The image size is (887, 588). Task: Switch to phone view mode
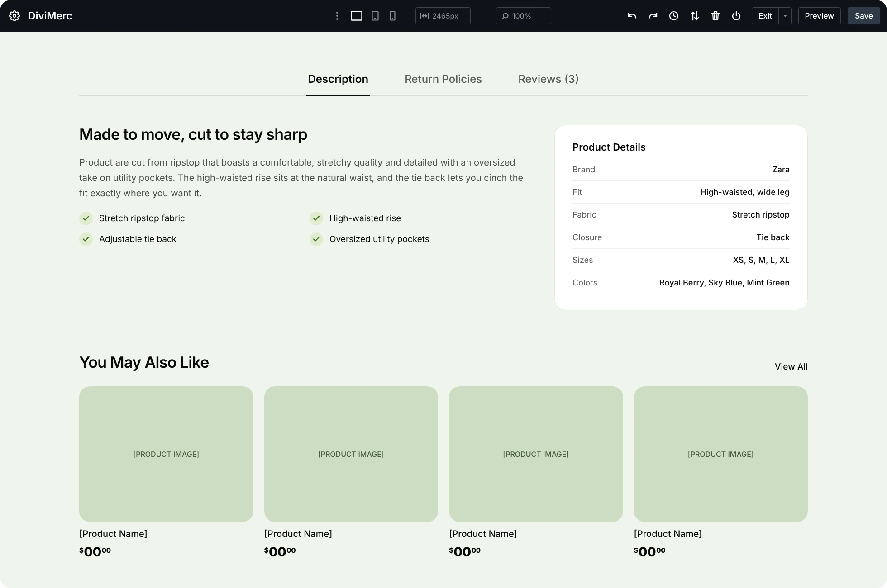(x=393, y=16)
